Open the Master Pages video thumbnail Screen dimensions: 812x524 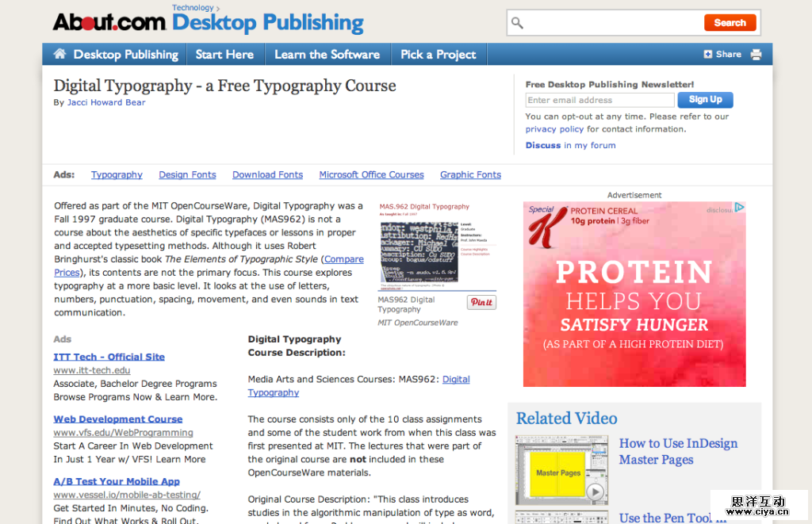pyautogui.click(x=561, y=470)
